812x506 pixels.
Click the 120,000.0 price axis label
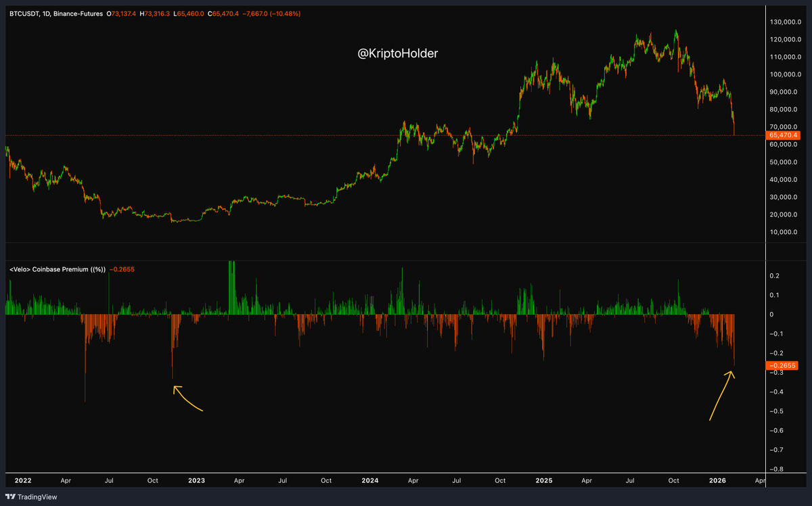[784, 39]
